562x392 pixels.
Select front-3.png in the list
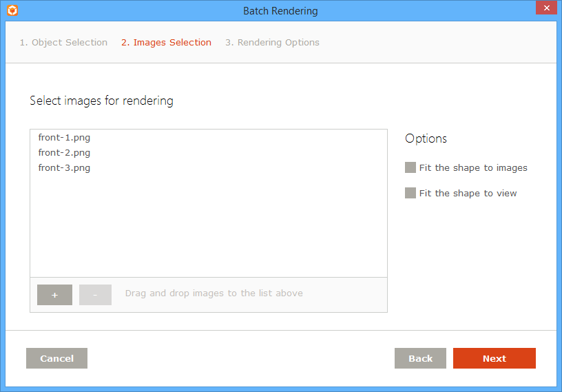pos(65,168)
